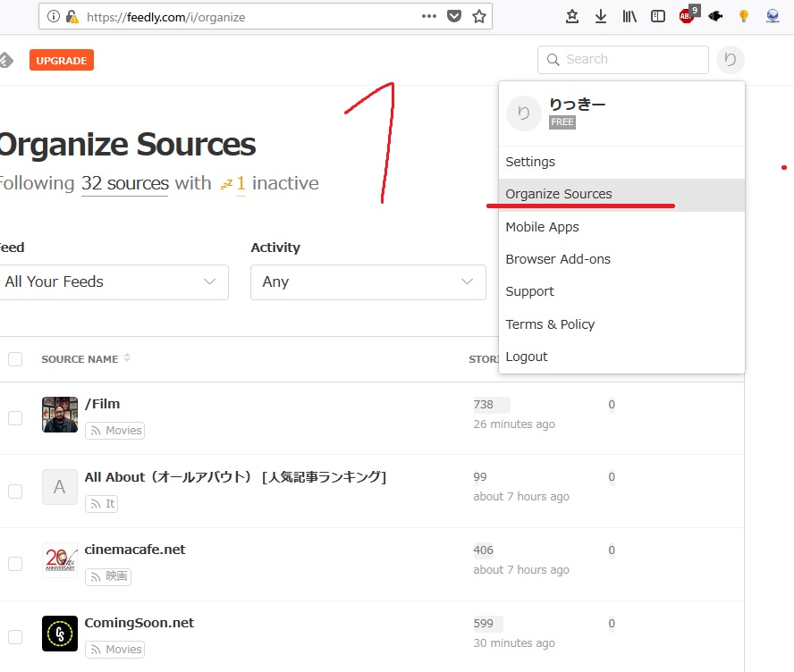Click the yellow lightbulb extension icon

(x=744, y=16)
